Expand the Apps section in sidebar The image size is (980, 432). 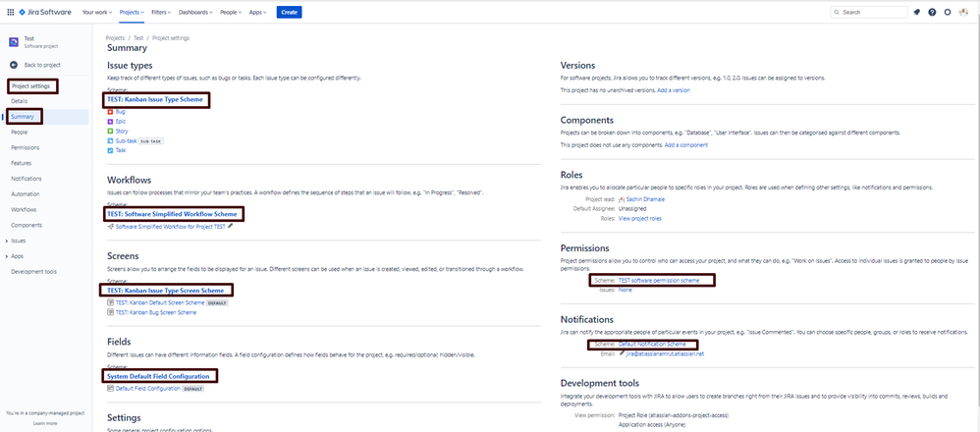point(7,256)
